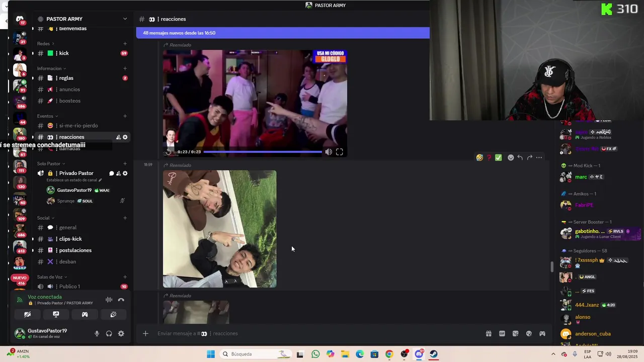
Task: Open the sticker picker
Action: click(x=515, y=333)
